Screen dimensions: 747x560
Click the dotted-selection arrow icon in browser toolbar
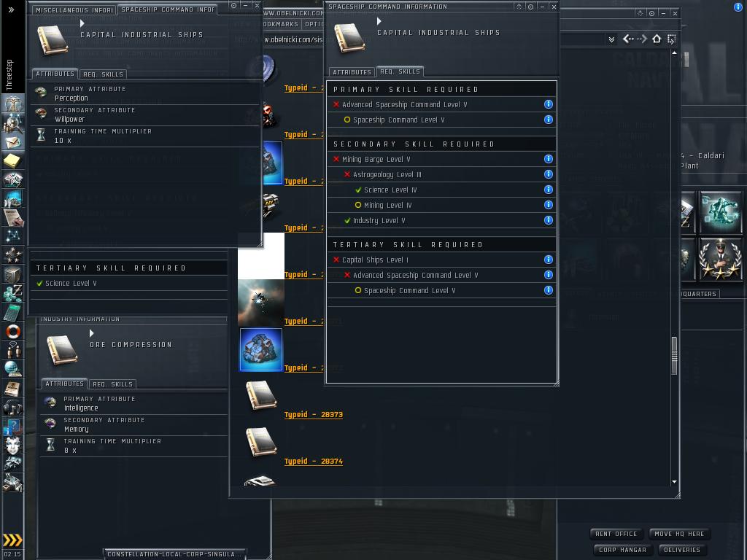671,39
